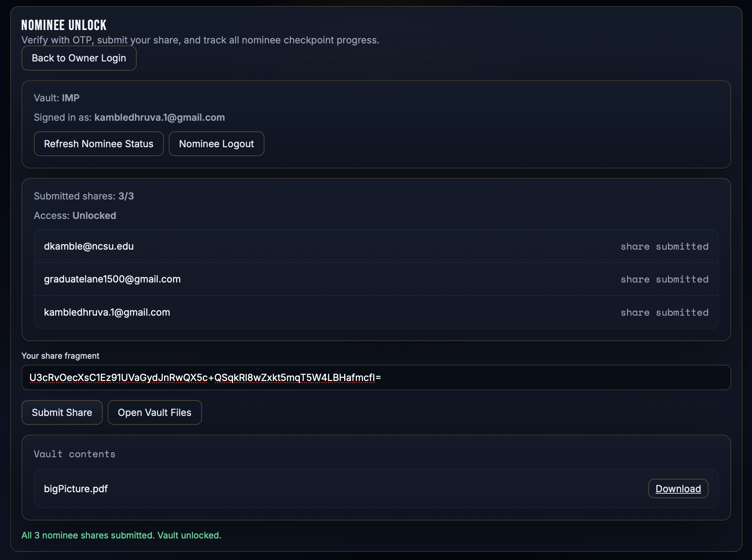Download bigPicture.pdf
The image size is (752, 560).
point(678,489)
